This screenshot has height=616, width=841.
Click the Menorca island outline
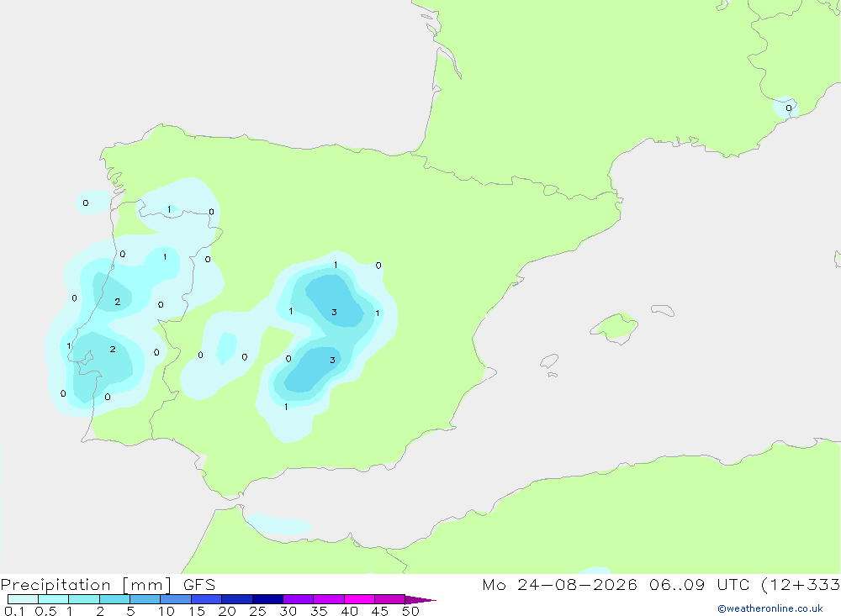click(x=663, y=310)
